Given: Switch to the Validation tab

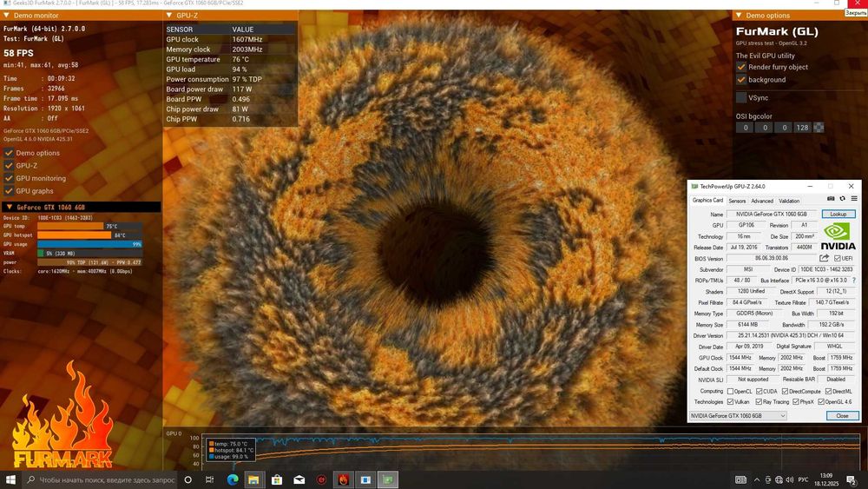Looking at the screenshot, I should [x=789, y=201].
